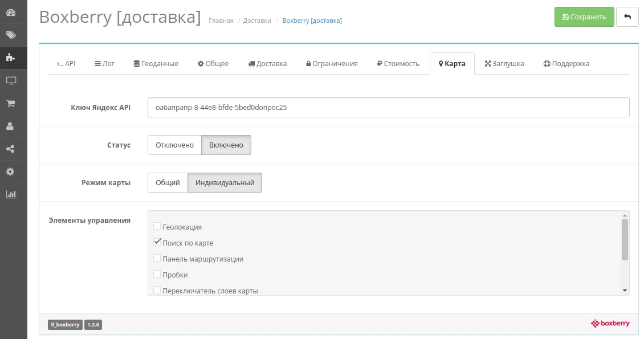Screen dimensions: 644x339
Task: Choose the Общий map mode
Action: point(168,183)
